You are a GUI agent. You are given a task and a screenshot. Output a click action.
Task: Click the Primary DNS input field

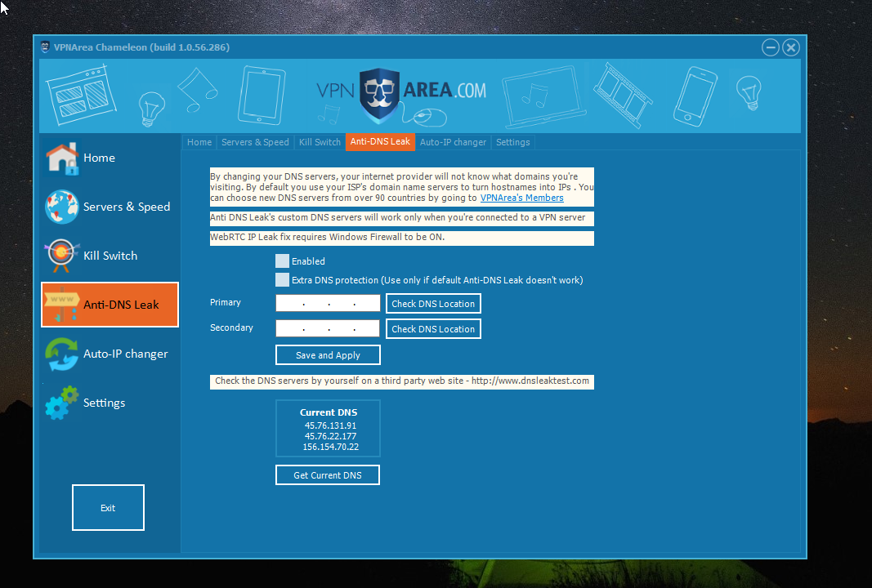point(328,304)
